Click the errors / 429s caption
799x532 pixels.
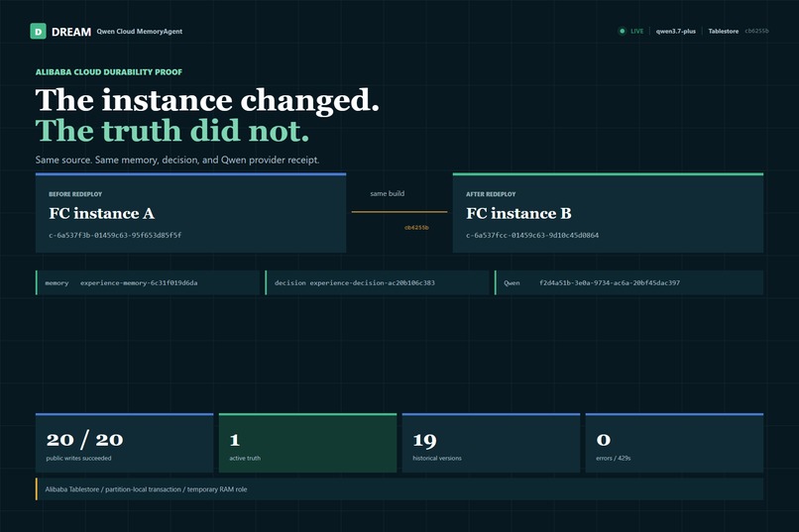click(614, 458)
